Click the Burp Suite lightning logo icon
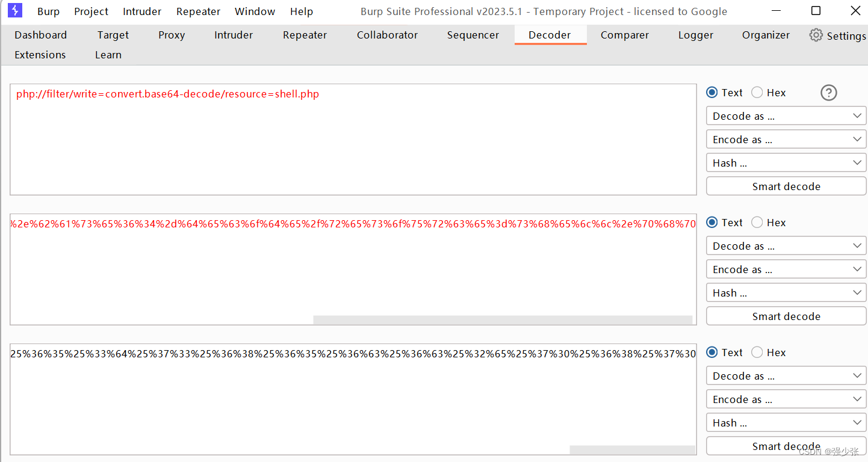The width and height of the screenshot is (868, 462). pos(15,10)
